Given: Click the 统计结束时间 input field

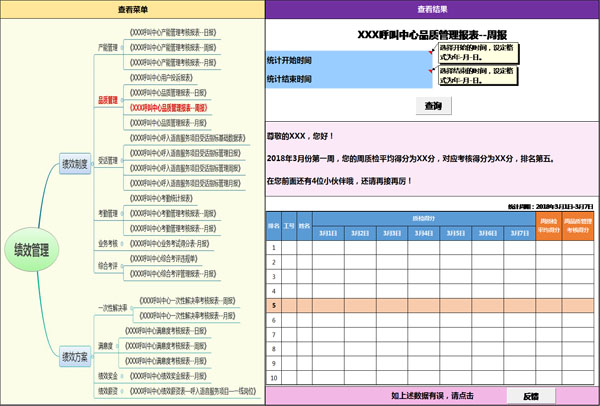Looking at the screenshot, I should point(349,79).
